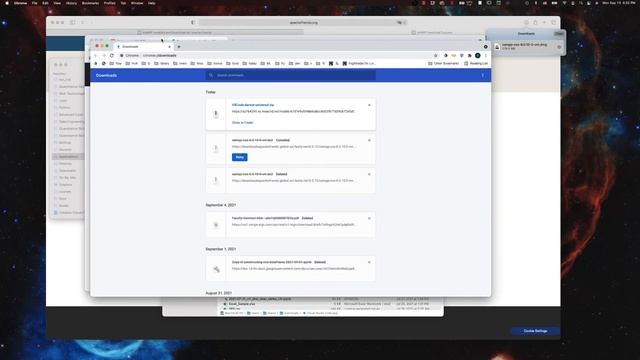640x360 pixels.
Task: Remove the Canceled xampp download entry
Action: [x=369, y=140]
